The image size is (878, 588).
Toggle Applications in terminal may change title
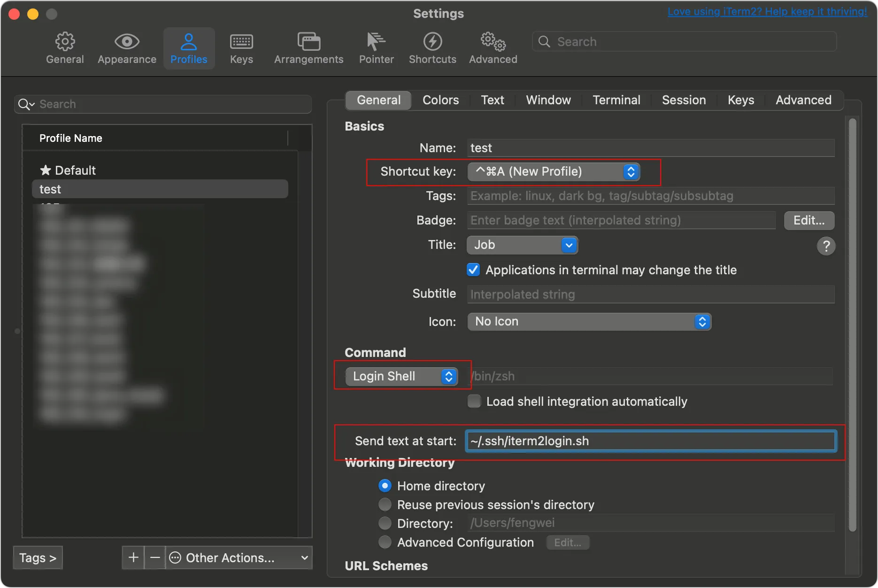pyautogui.click(x=473, y=270)
